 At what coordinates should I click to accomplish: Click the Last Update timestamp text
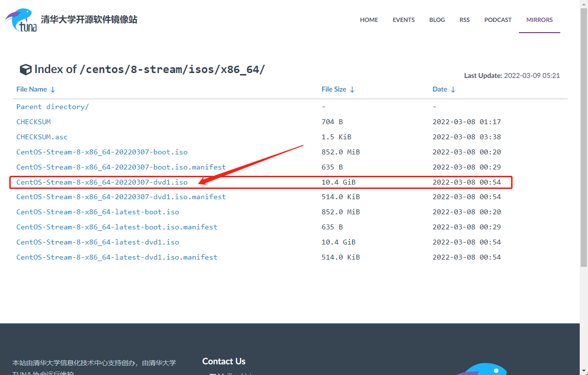pos(512,75)
